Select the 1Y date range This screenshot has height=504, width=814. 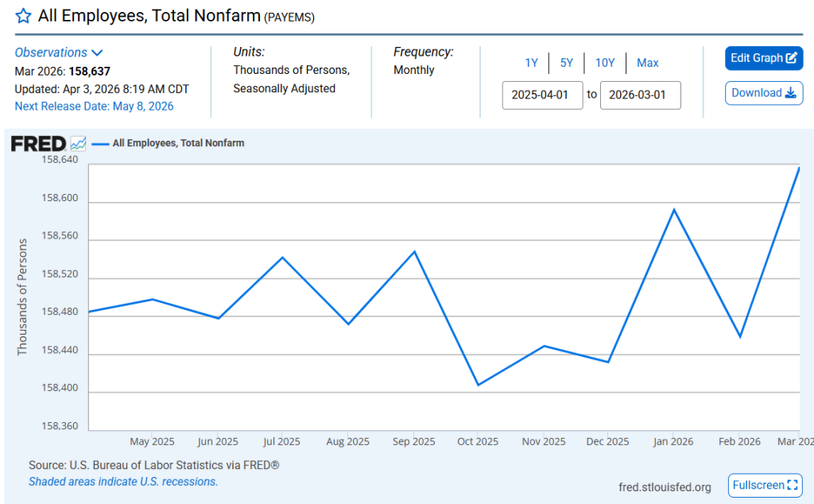click(x=531, y=63)
